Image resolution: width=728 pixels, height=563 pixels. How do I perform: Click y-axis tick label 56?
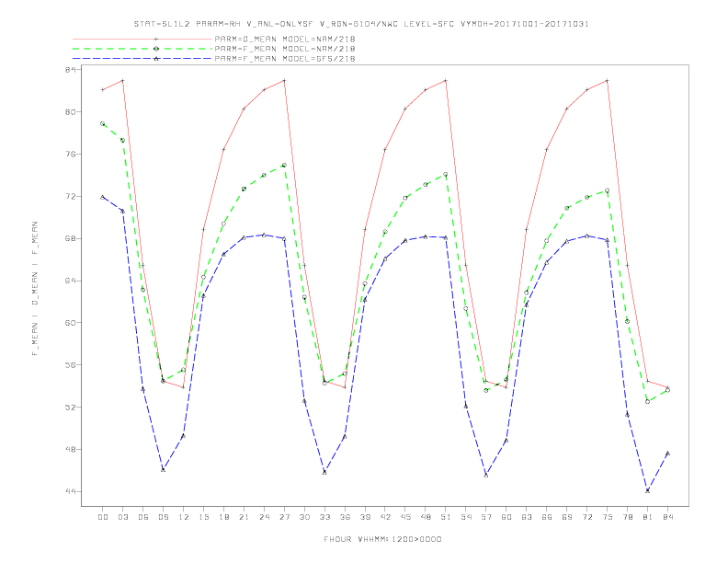click(72, 365)
